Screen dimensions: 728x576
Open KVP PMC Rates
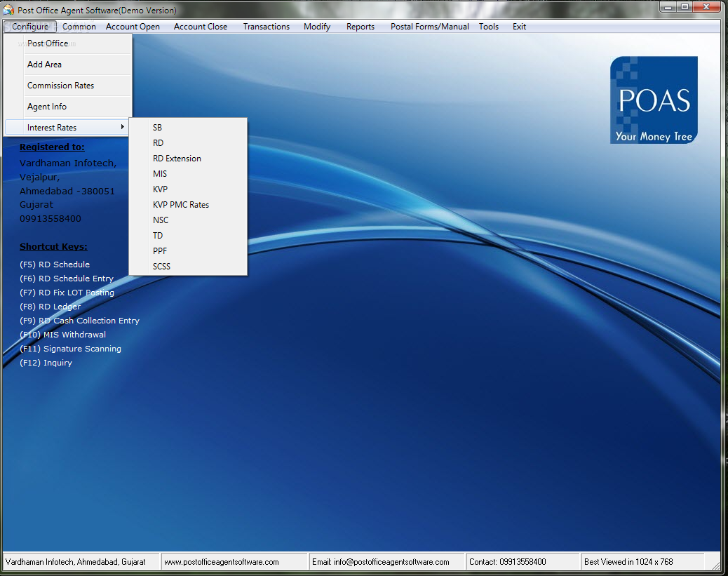click(188, 205)
